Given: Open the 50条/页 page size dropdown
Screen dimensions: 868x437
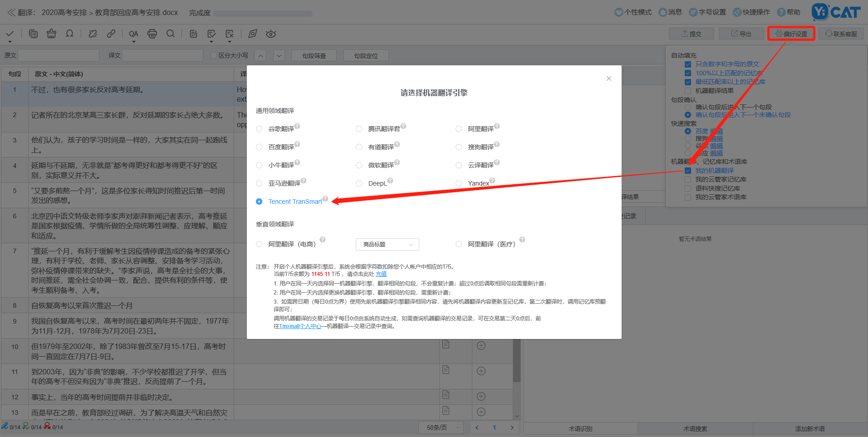Looking at the screenshot, I should click(x=440, y=427).
